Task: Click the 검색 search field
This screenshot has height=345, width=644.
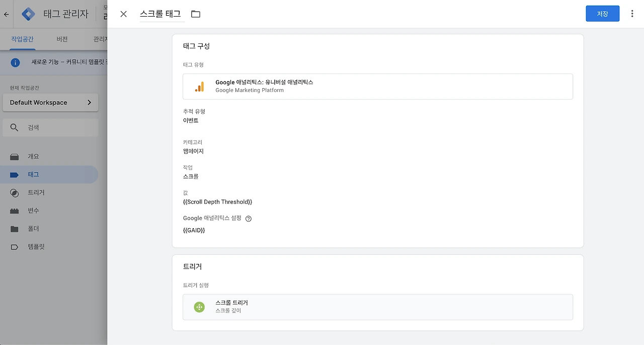Action: 50,128
